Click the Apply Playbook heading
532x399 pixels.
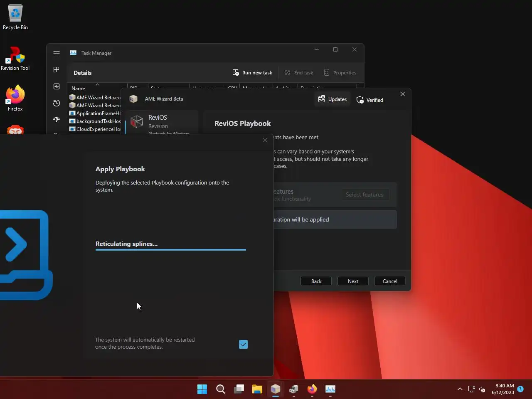[x=120, y=169]
